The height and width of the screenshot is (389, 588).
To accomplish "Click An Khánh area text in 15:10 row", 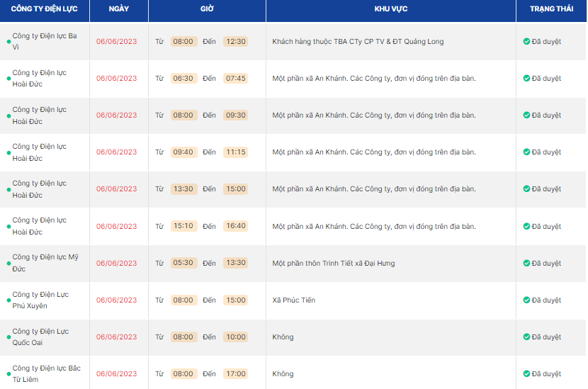I will coord(374,226).
